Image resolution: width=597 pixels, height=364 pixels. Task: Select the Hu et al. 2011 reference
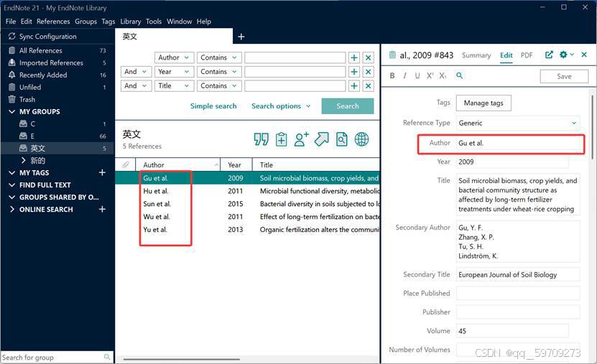247,191
